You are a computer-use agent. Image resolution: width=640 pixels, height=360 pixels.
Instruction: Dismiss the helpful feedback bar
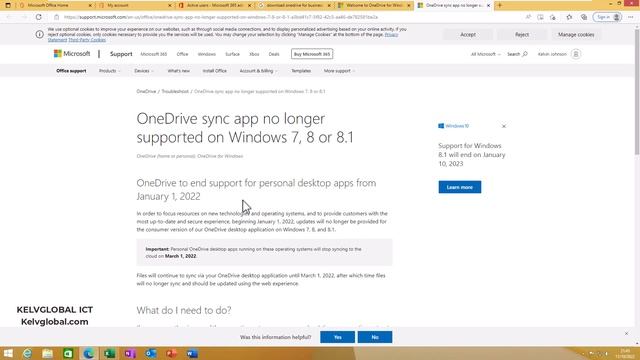[x=627, y=333]
